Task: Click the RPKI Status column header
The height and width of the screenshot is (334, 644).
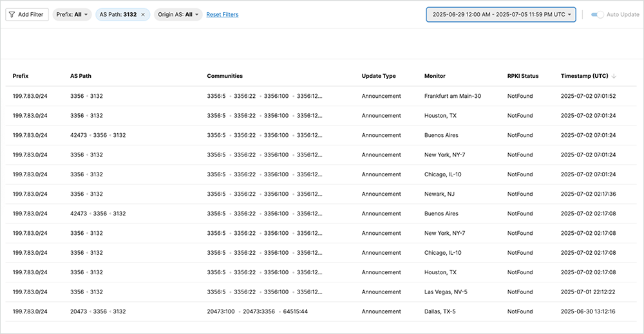Action: (x=523, y=76)
